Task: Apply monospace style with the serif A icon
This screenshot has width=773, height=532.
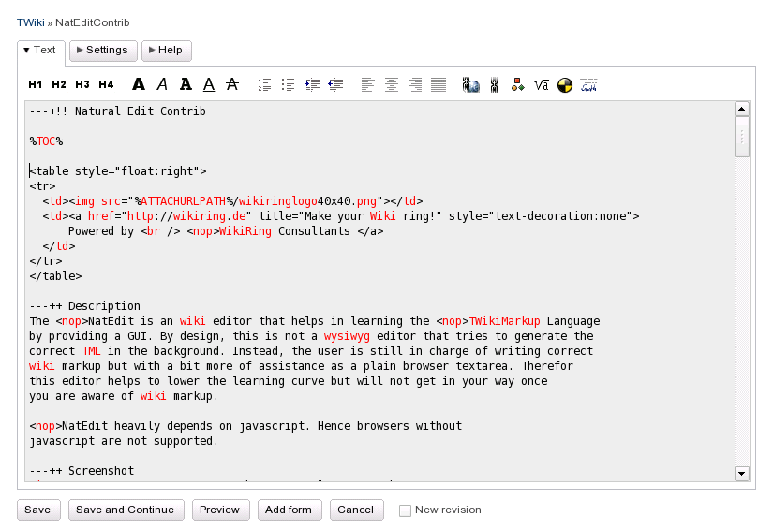Action: 186,84
